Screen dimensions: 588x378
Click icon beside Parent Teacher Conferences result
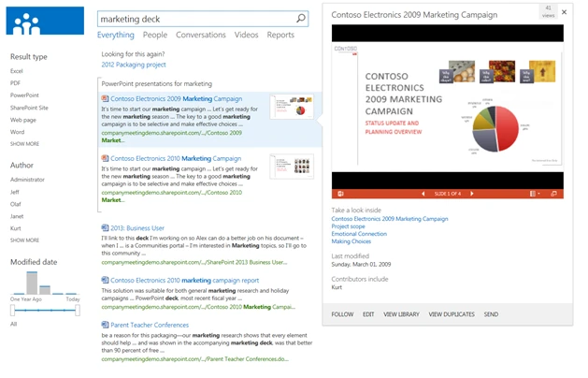(105, 324)
